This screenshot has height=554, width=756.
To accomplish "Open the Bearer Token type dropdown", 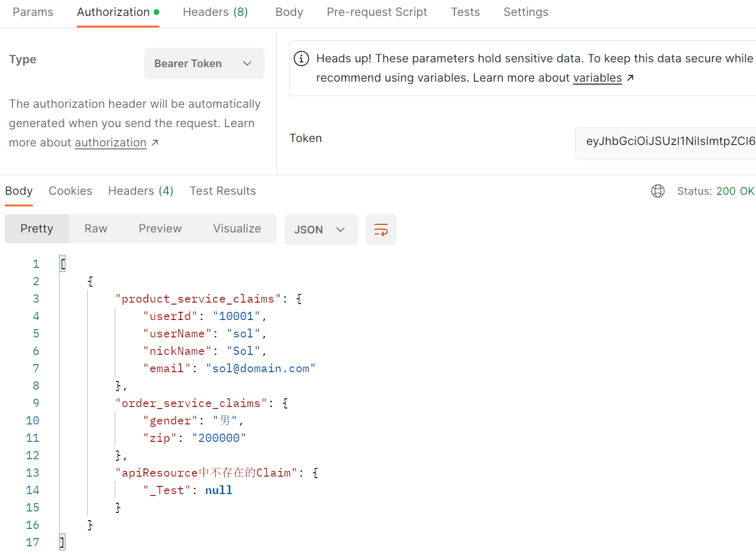I will coord(204,63).
